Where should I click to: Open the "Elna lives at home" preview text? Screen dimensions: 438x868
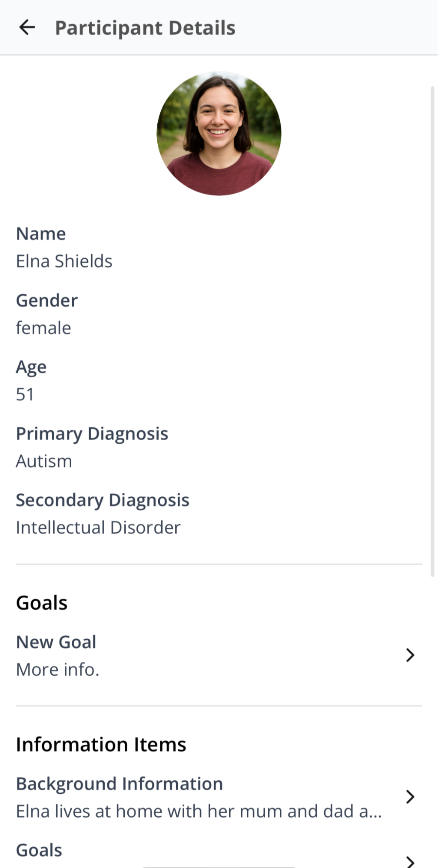tap(199, 811)
